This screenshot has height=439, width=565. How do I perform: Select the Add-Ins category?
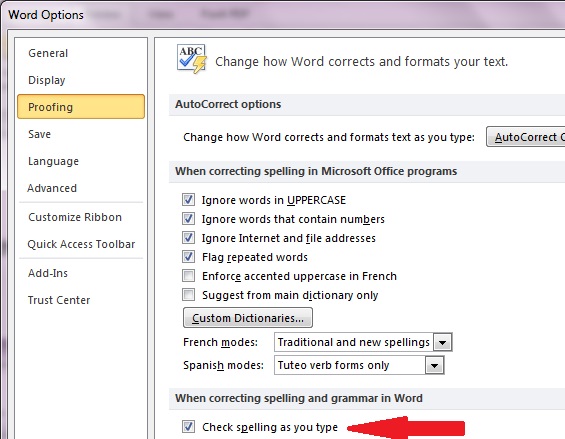[x=48, y=273]
